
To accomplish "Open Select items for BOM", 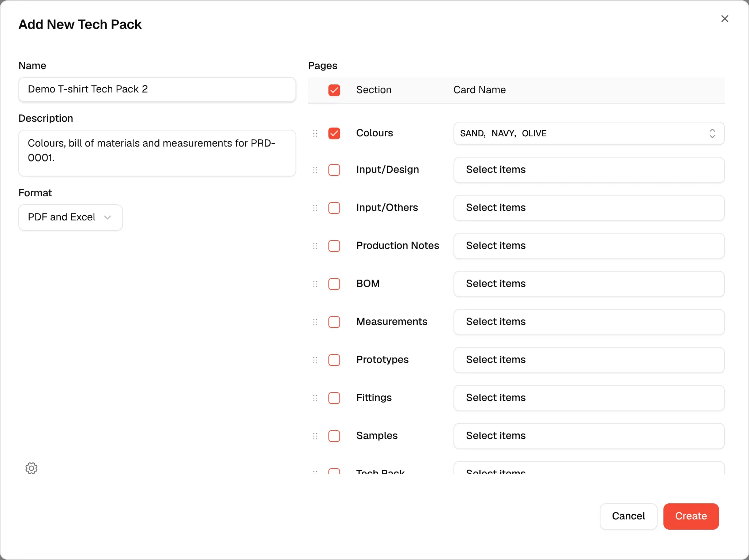I will click(589, 284).
